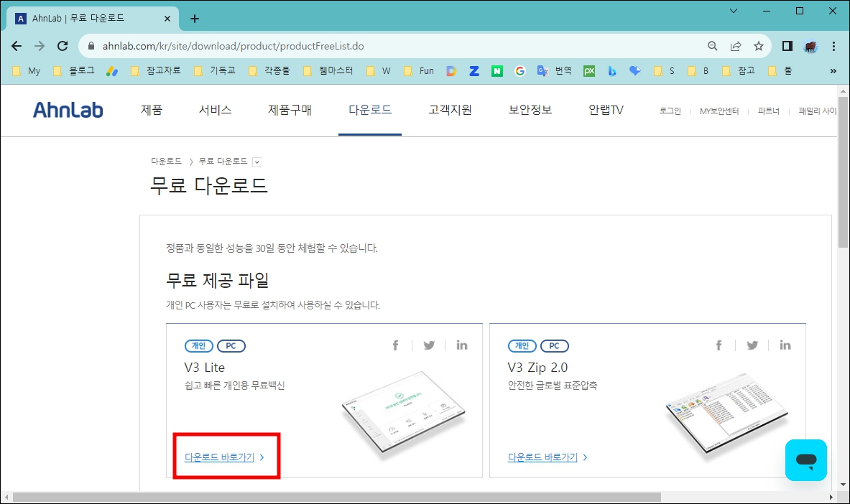Click the AhnLab logo
850x504 pixels.
pos(68,110)
